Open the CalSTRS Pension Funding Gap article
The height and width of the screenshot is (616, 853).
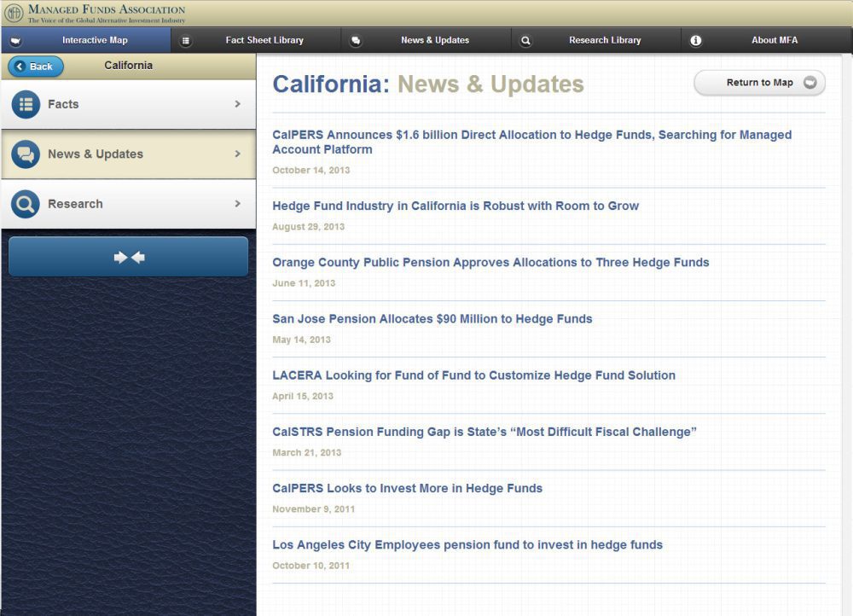485,432
